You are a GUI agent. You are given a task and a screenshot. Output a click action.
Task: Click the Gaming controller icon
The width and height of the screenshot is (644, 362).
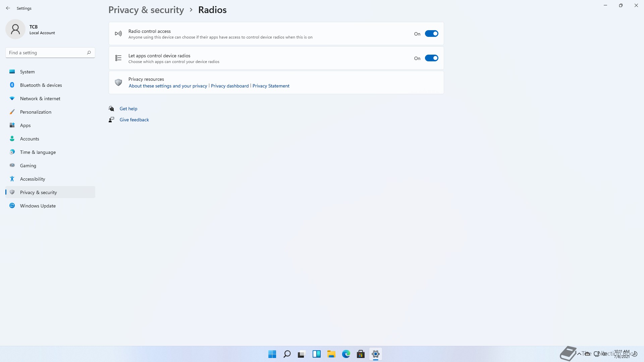pos(12,165)
